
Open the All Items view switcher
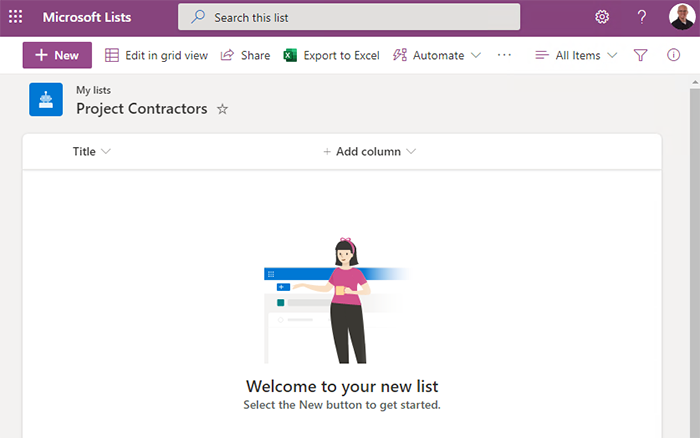tap(576, 55)
